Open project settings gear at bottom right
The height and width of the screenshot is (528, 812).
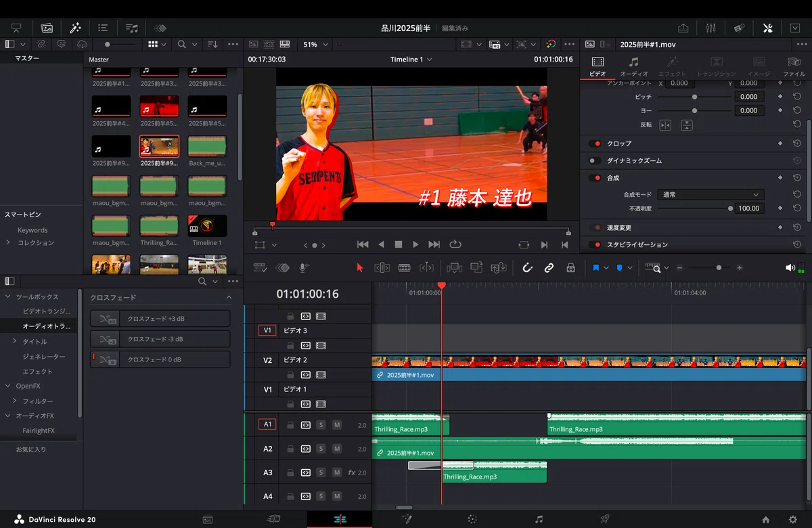[793, 519]
